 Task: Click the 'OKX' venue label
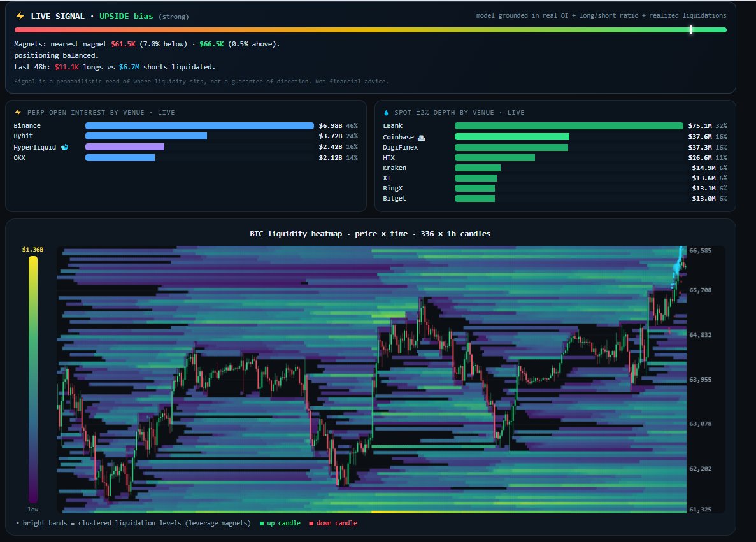[x=19, y=158]
